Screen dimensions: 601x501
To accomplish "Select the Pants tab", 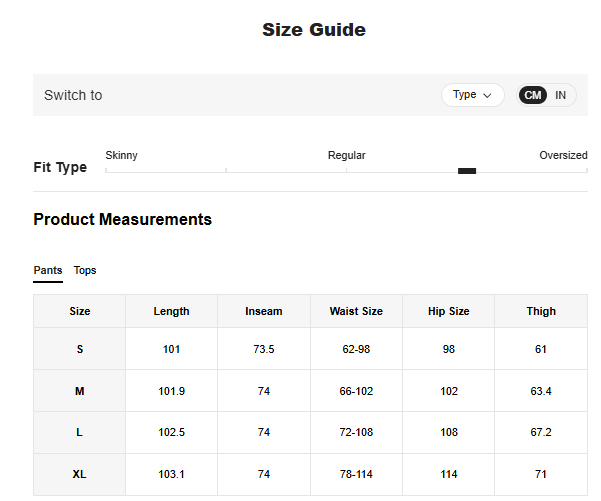I will [47, 271].
